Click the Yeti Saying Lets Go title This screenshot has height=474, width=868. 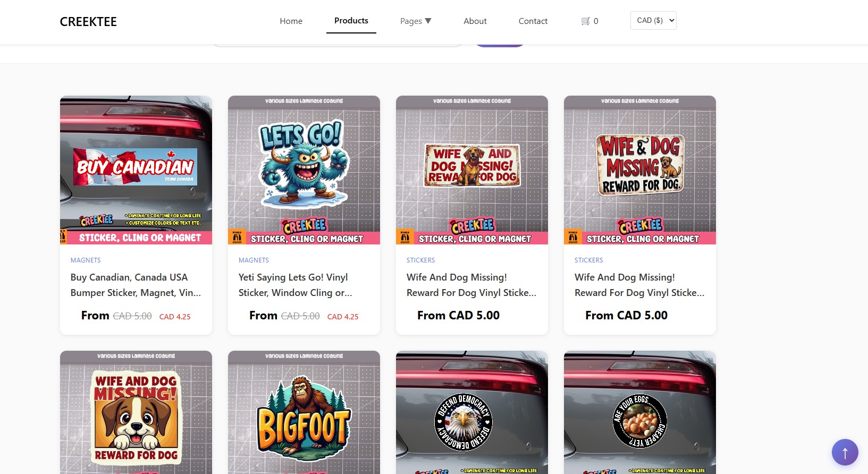click(x=296, y=285)
